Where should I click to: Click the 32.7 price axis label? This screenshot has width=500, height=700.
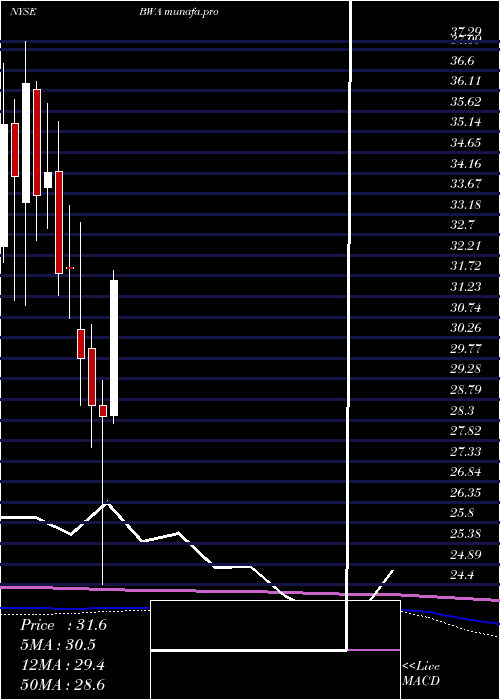(462, 225)
